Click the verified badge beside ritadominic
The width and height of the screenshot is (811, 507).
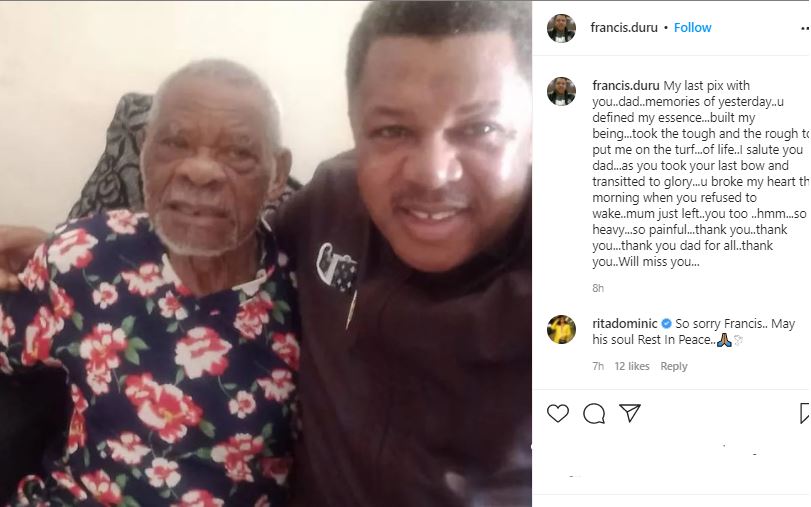666,324
